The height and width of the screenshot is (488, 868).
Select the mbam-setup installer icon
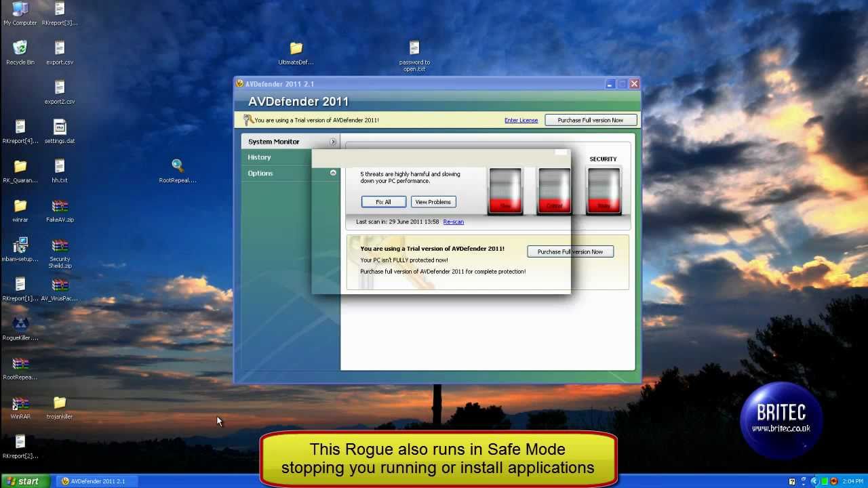(x=20, y=249)
